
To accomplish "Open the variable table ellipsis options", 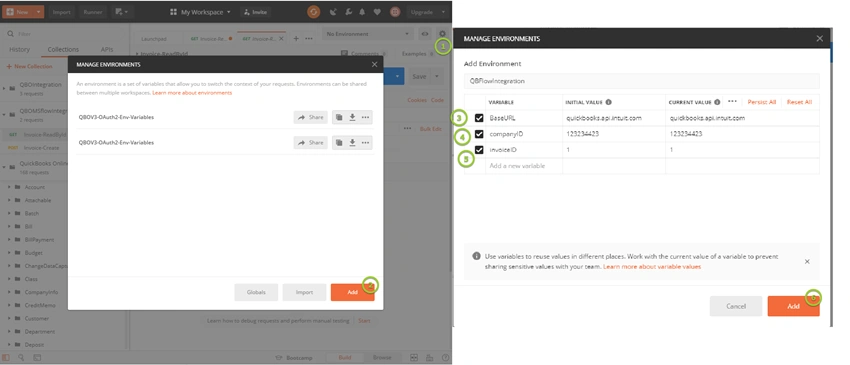I will point(732,101).
